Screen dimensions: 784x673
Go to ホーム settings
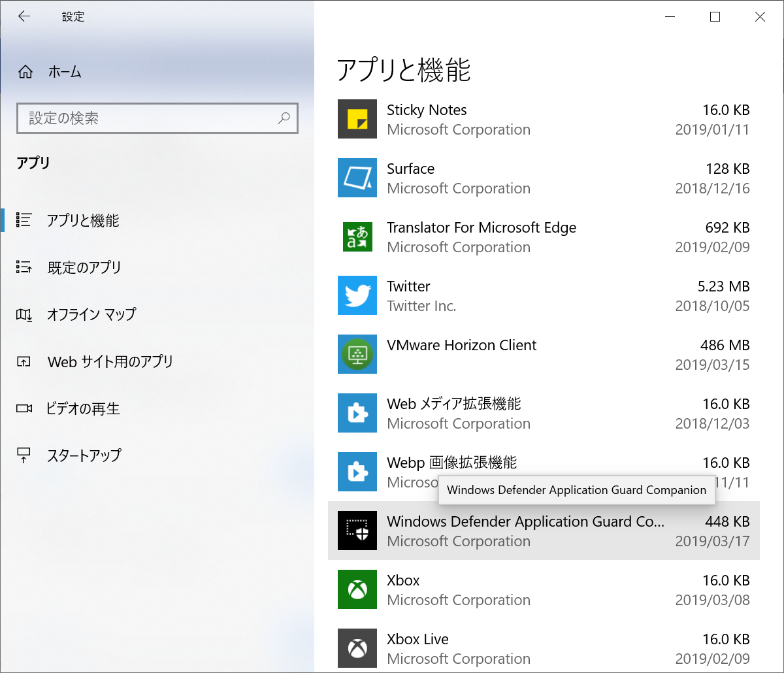pos(157,72)
